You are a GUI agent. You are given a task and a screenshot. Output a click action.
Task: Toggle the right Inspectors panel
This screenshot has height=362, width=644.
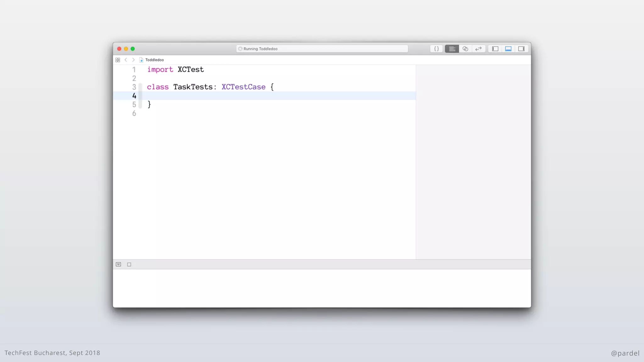521,49
